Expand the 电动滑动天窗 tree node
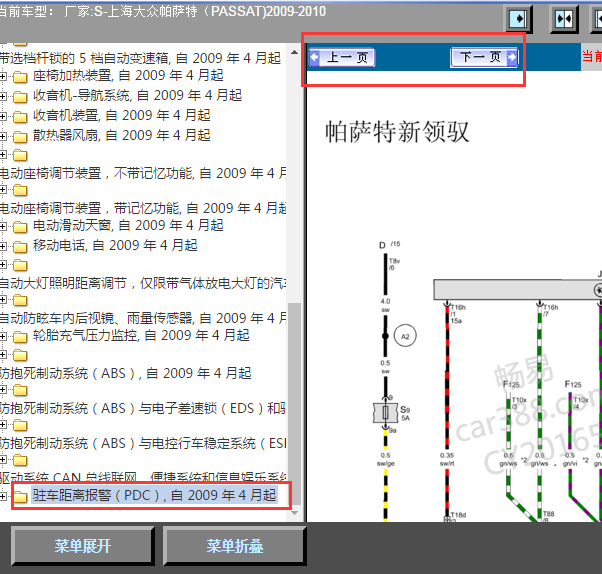The height and width of the screenshot is (574, 602). click(3, 227)
